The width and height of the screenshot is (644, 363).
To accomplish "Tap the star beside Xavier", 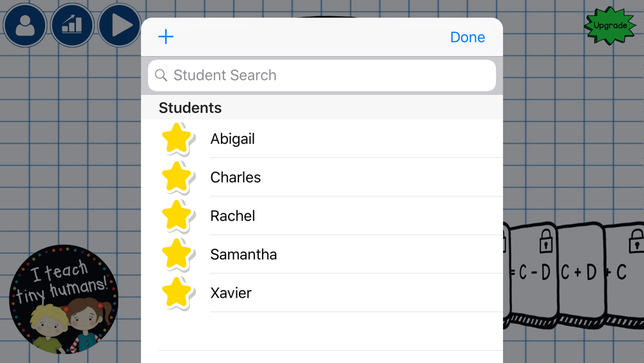I will tap(178, 293).
